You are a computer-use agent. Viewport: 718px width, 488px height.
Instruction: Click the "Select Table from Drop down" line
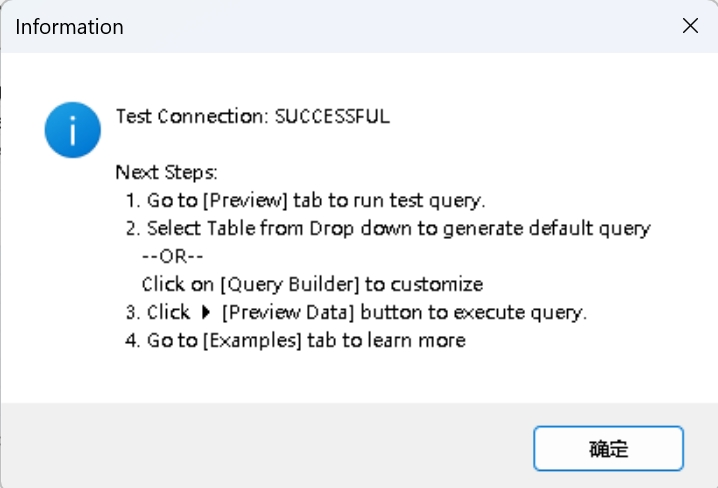(x=270, y=228)
